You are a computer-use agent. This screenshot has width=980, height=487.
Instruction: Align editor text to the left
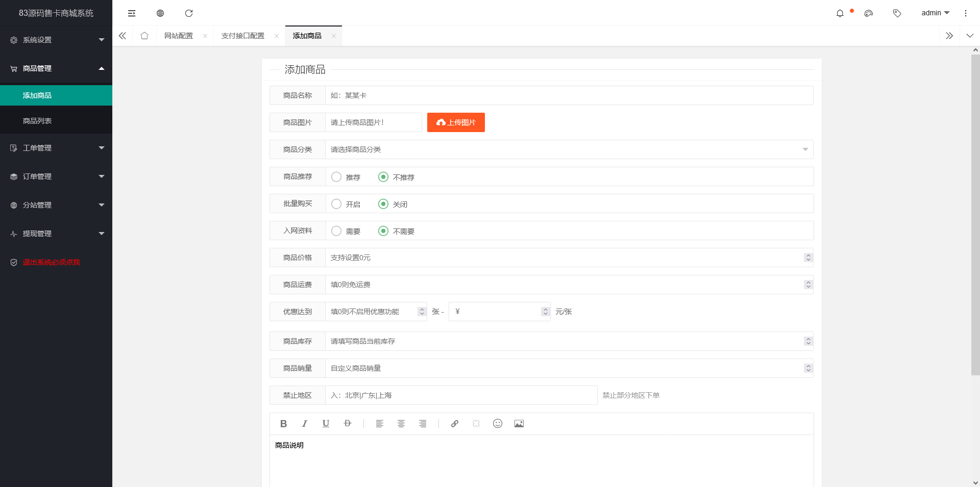[380, 423]
